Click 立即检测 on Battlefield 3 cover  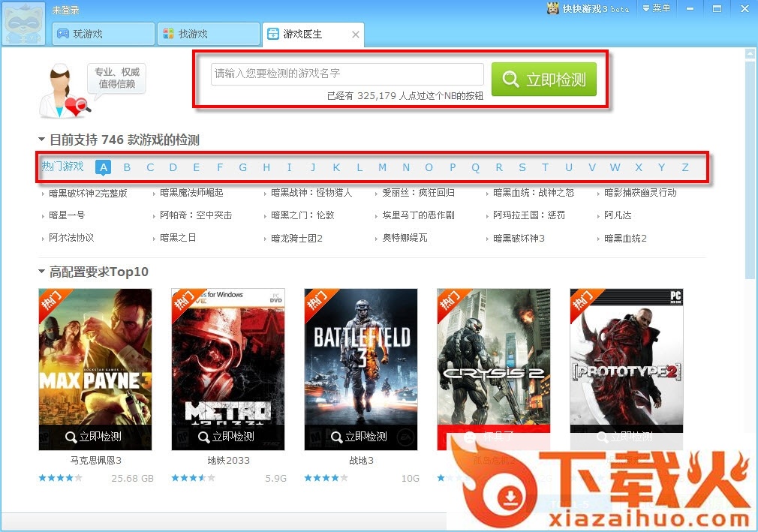(361, 437)
